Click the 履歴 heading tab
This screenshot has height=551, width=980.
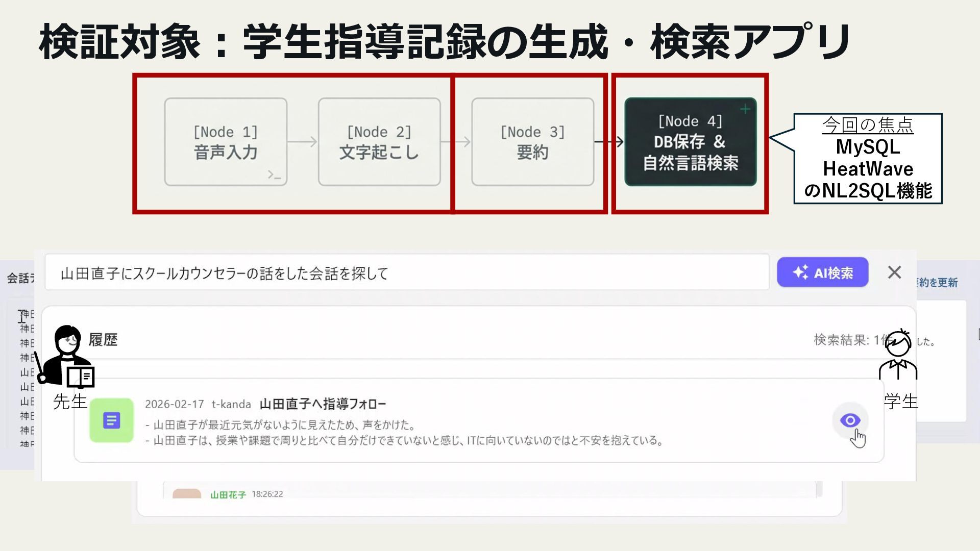tap(103, 340)
